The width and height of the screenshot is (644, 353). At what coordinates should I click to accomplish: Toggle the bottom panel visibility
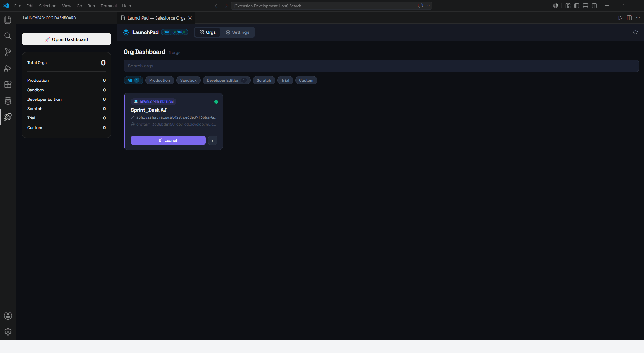point(585,6)
